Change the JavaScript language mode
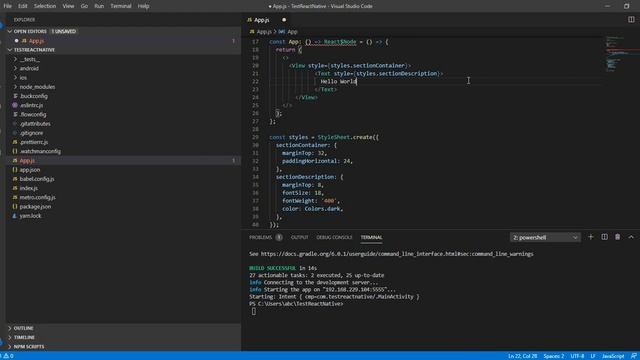Viewport: 640px width, 360px height. 613,356
